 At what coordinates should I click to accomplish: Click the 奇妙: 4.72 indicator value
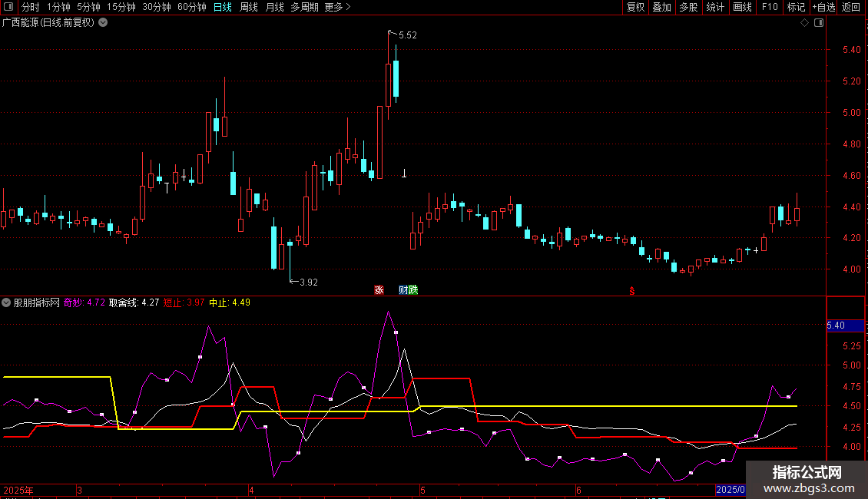pyautogui.click(x=84, y=302)
